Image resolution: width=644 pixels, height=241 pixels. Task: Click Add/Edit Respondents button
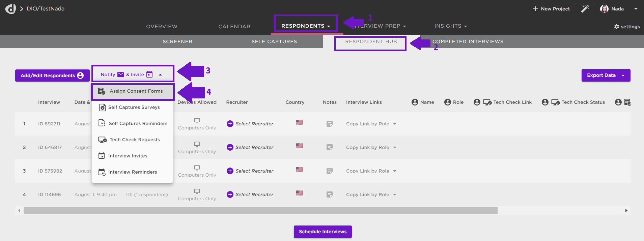point(52,76)
